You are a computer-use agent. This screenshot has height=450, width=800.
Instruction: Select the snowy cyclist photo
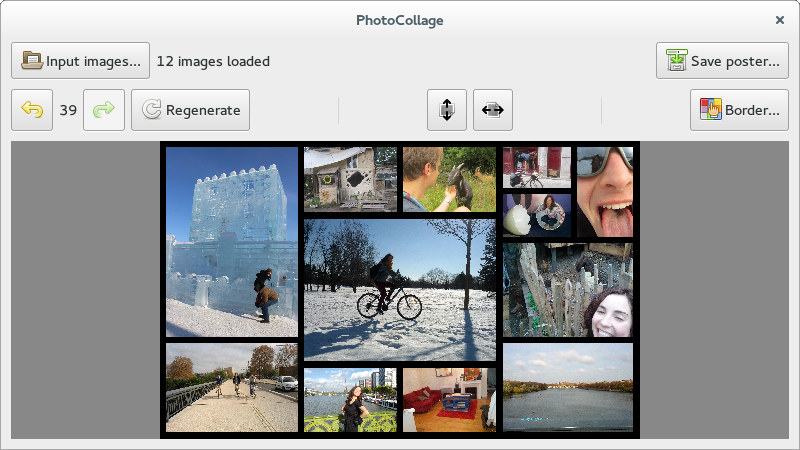click(x=400, y=290)
